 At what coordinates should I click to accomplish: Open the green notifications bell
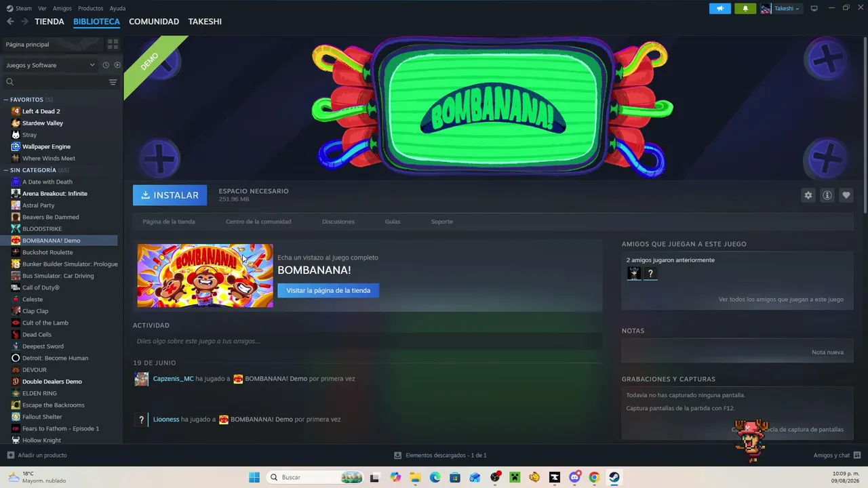pyautogui.click(x=745, y=8)
